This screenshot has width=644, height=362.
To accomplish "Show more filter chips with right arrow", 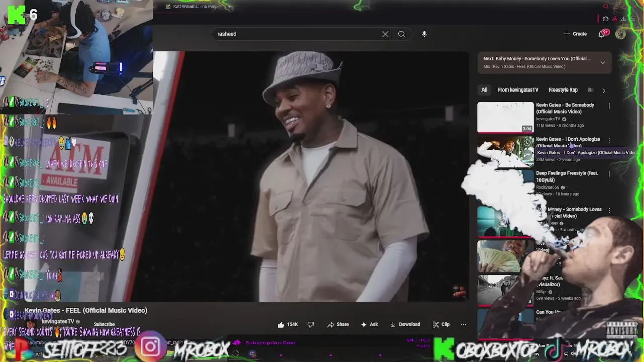I will pos(604,90).
